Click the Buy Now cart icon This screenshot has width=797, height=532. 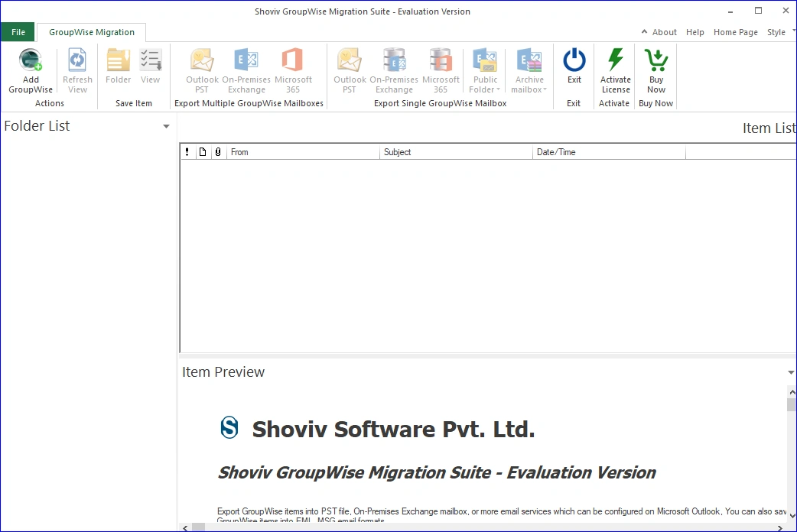pyautogui.click(x=656, y=60)
